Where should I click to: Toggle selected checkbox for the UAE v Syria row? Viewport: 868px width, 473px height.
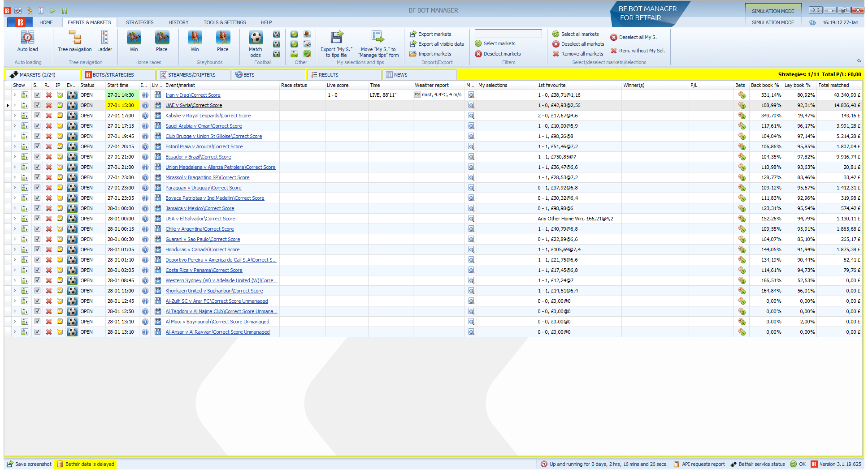click(x=37, y=105)
